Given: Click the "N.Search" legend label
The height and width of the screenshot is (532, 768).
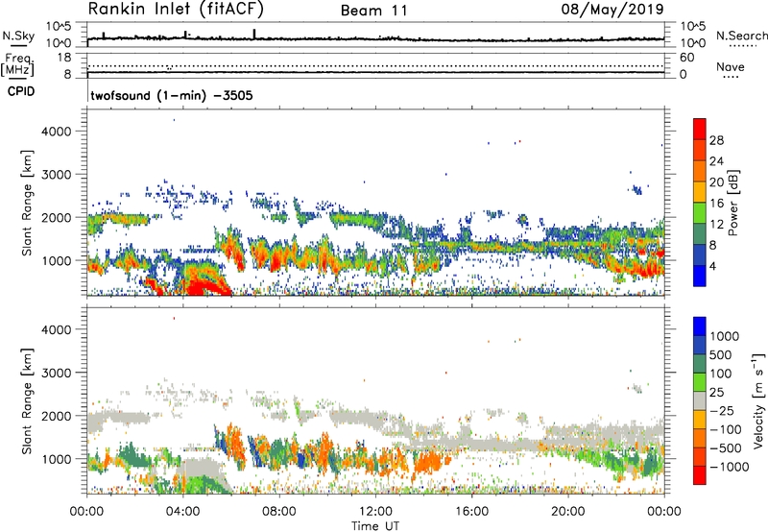Looking at the screenshot, I should click(x=742, y=36).
